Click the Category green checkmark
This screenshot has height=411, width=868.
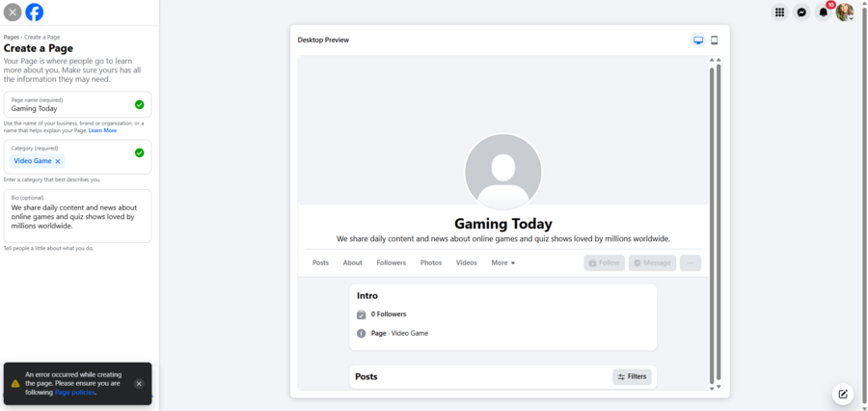tap(140, 152)
